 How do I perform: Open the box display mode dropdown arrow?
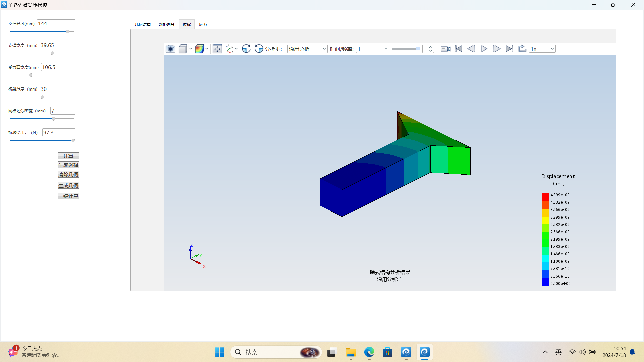191,49
